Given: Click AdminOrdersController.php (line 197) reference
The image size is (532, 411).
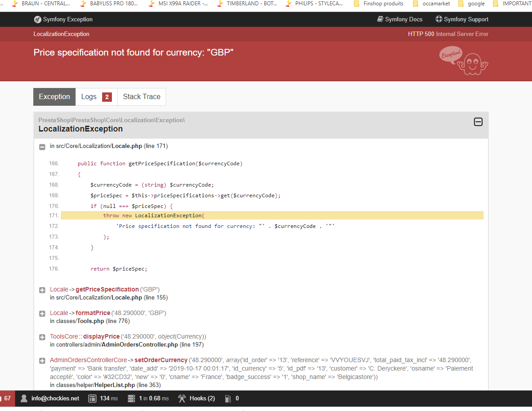Looking at the screenshot, I should click(127, 344).
